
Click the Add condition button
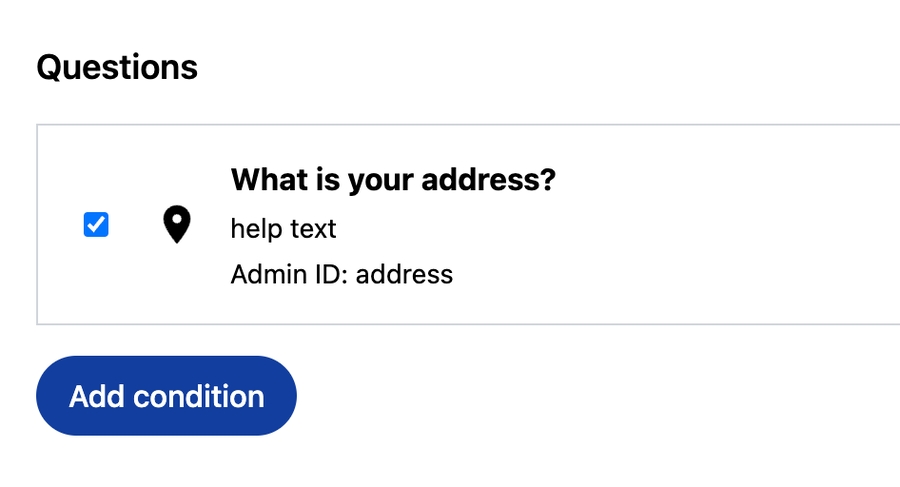(x=166, y=396)
